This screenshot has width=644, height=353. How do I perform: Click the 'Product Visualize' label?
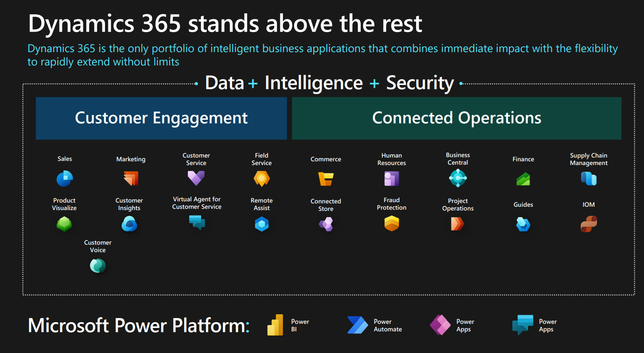coord(64,204)
